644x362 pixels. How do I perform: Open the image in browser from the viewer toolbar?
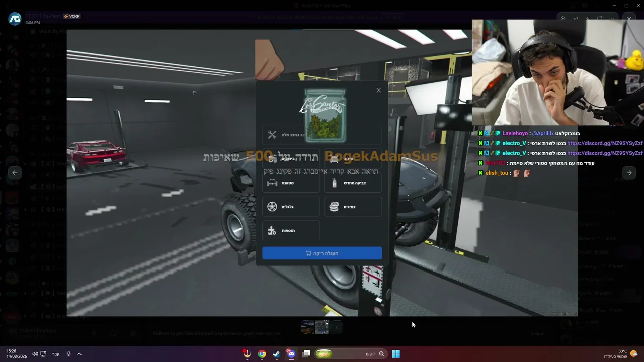[x=600, y=19]
